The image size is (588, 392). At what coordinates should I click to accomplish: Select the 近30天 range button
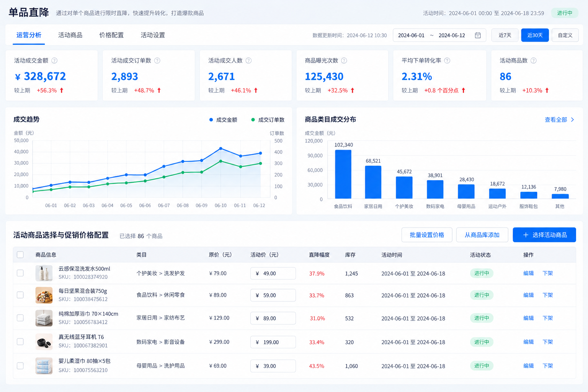(535, 35)
